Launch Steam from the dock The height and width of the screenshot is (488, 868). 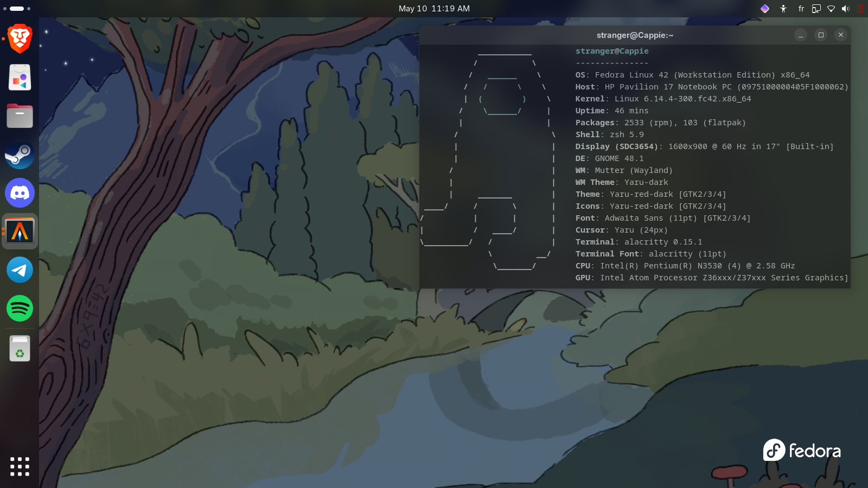(x=20, y=155)
